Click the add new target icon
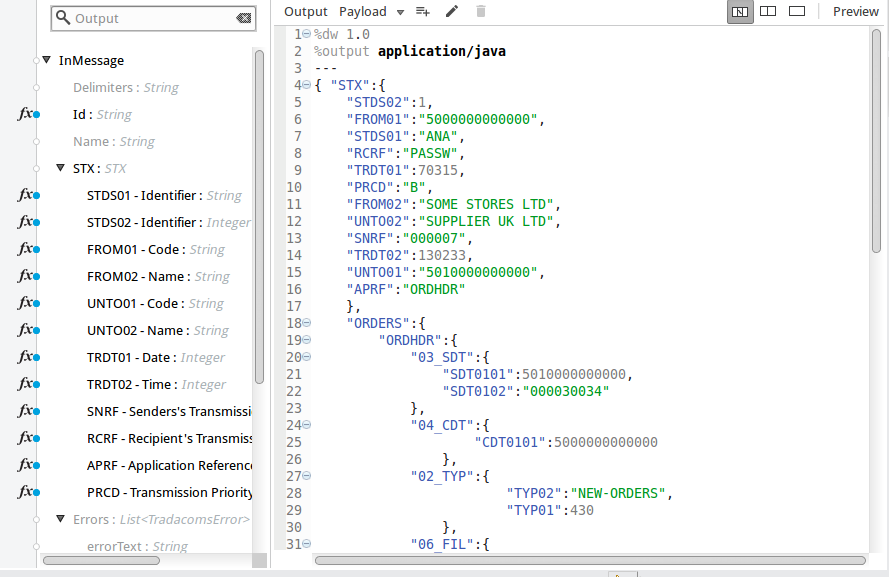This screenshot has width=889, height=577. point(423,12)
